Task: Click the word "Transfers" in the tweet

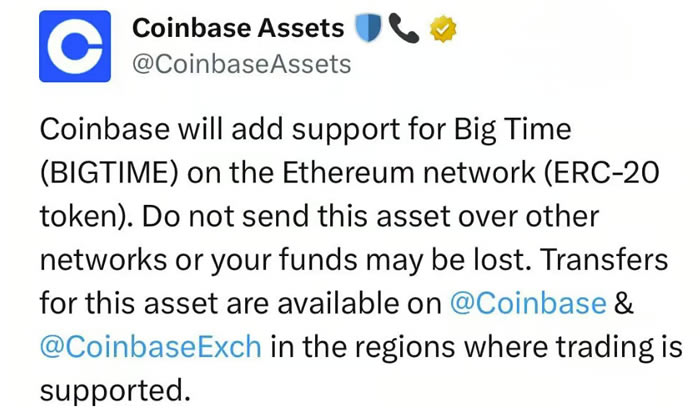Action: pyautogui.click(x=604, y=259)
